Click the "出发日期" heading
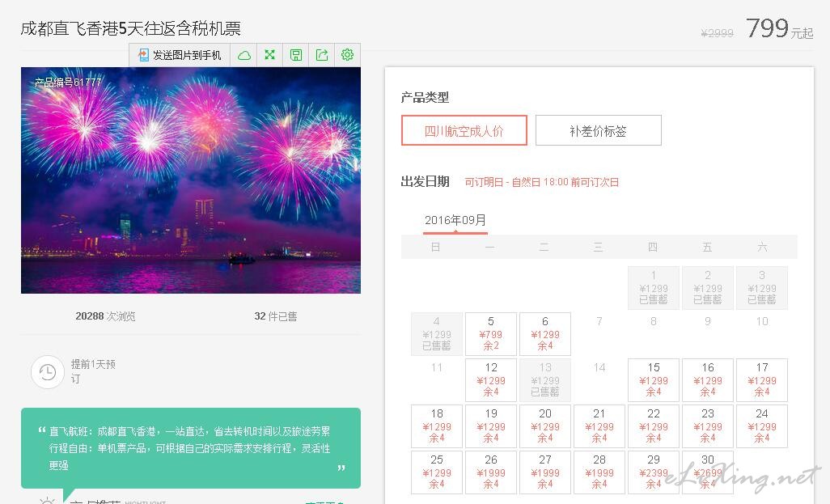Screen dimensions: 830x504 tap(425, 182)
